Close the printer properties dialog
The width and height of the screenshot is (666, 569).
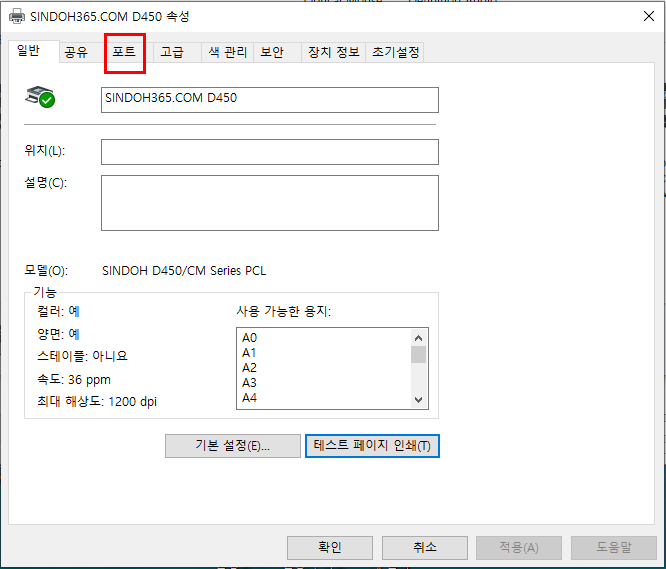(649, 16)
